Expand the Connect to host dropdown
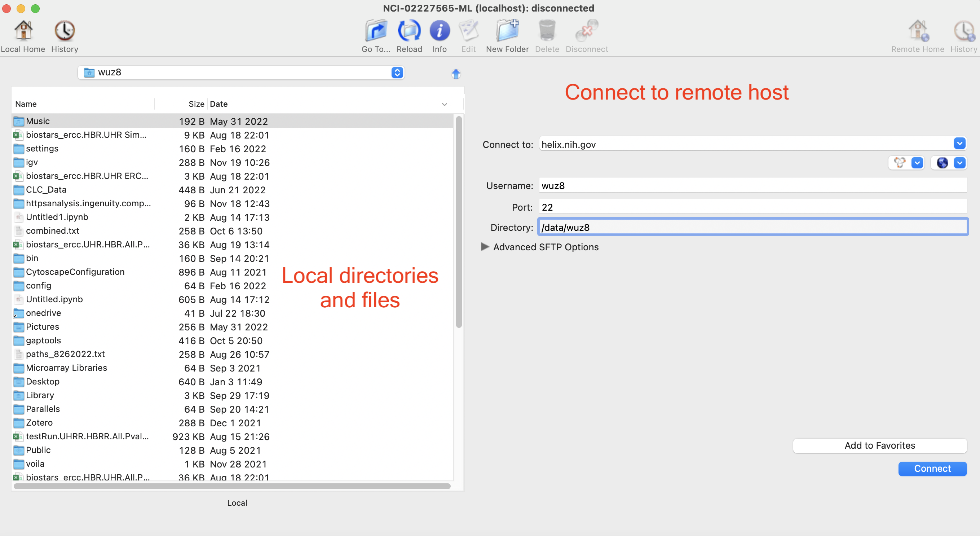 tap(959, 144)
